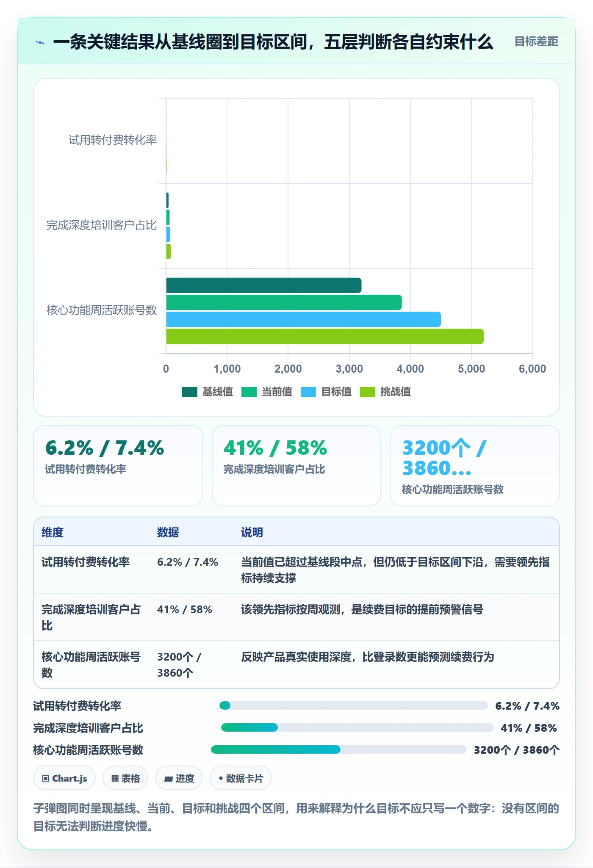
Task: Select the Chart.js tag chip
Action: [x=64, y=778]
